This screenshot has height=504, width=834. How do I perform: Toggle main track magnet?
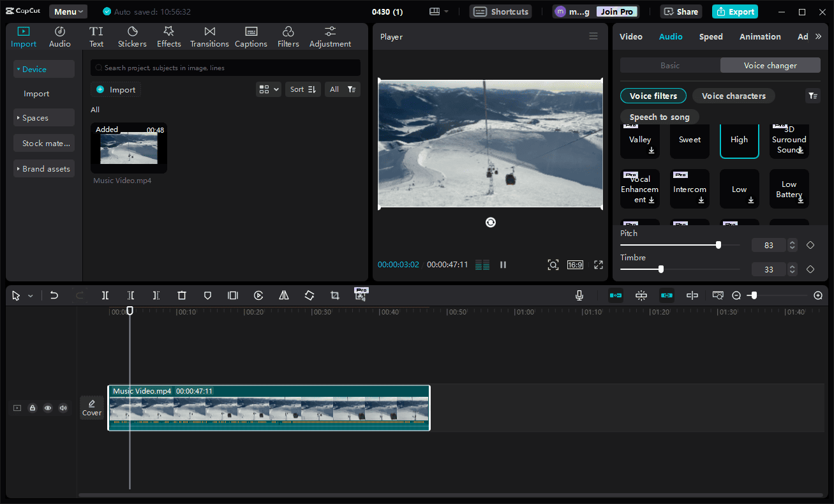pyautogui.click(x=616, y=295)
